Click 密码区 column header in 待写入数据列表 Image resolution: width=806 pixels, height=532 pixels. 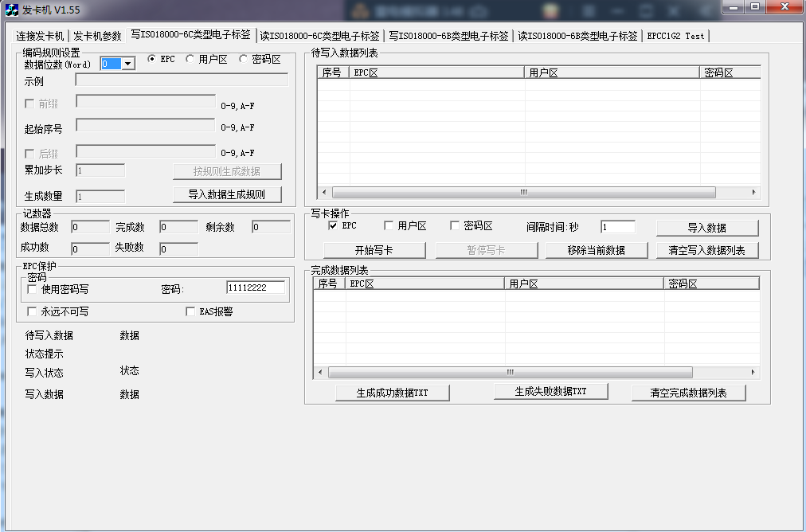click(730, 72)
